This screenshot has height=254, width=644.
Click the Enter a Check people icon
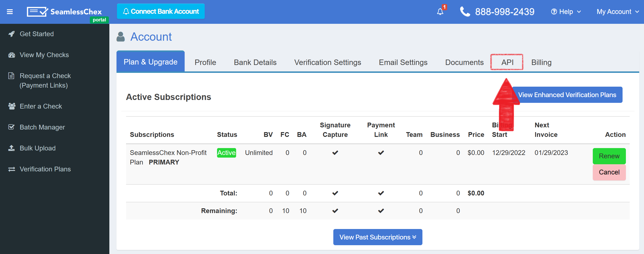click(x=12, y=106)
